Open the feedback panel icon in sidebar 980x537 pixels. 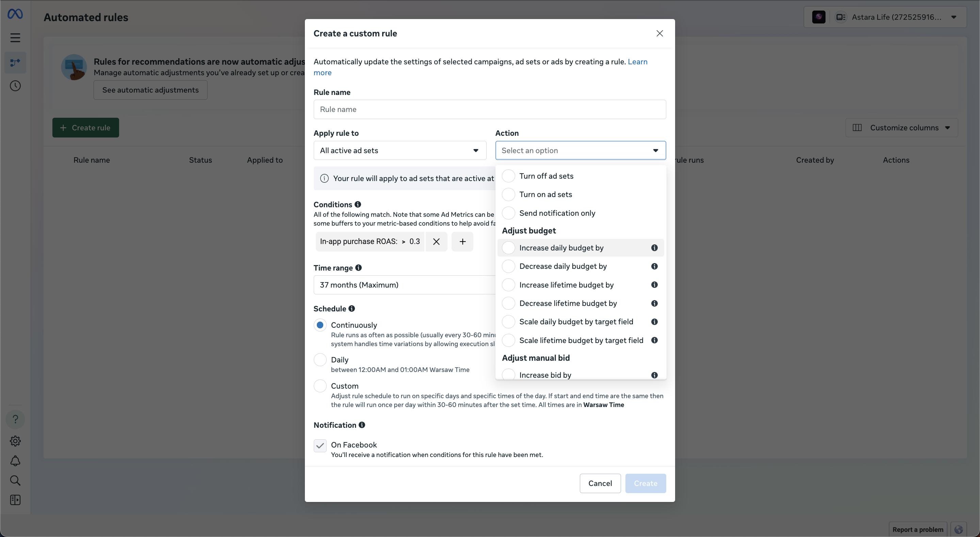(15, 500)
